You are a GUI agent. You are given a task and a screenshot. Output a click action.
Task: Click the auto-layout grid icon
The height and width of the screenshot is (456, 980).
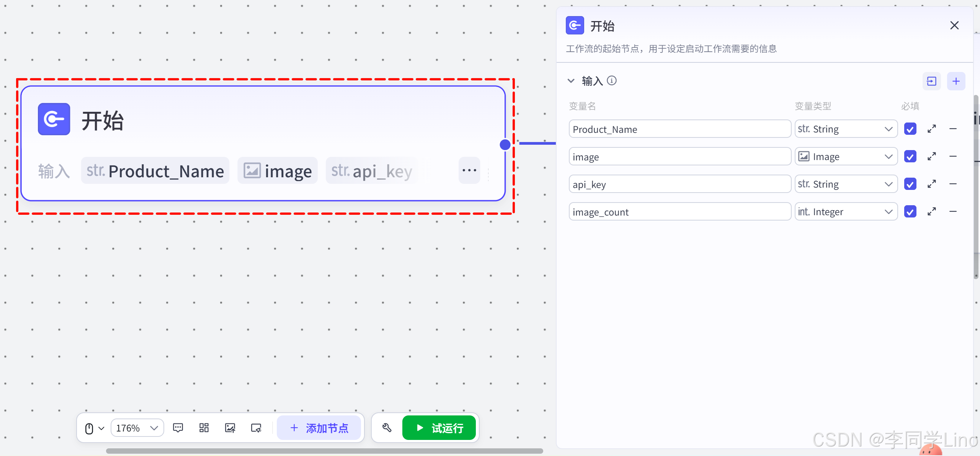tap(204, 428)
